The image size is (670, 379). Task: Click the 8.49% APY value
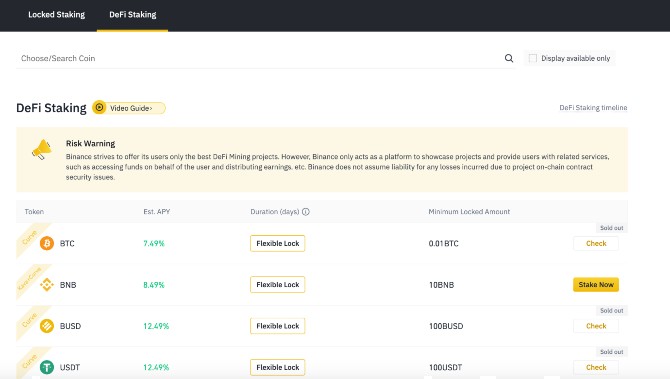click(154, 285)
